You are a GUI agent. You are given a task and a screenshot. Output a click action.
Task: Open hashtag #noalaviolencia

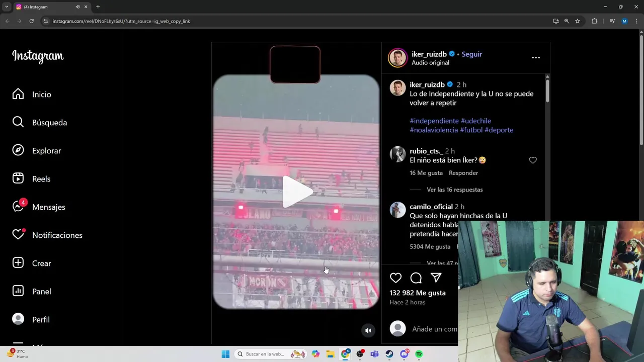click(x=434, y=130)
